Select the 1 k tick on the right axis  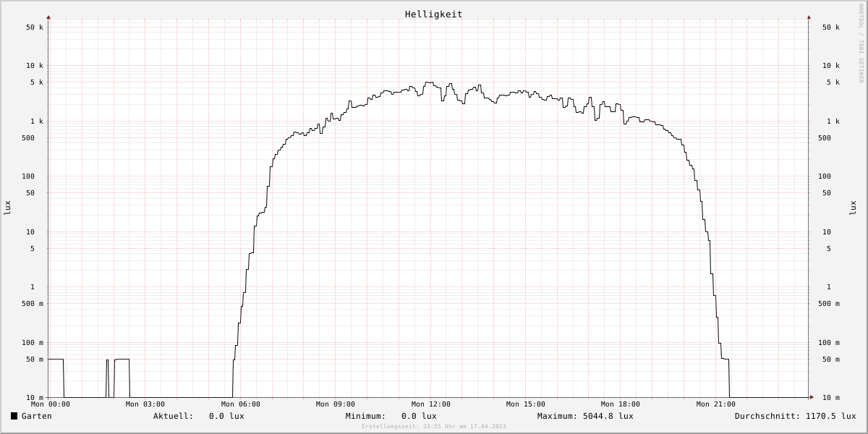pyautogui.click(x=833, y=122)
